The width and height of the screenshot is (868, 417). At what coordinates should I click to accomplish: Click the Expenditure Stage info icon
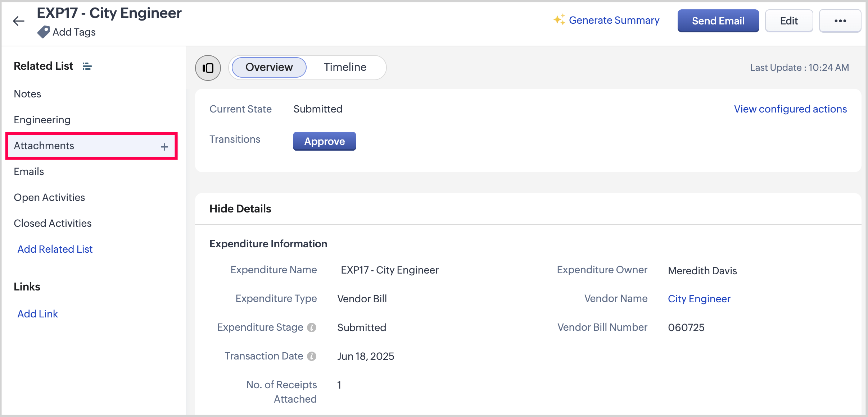click(x=312, y=327)
